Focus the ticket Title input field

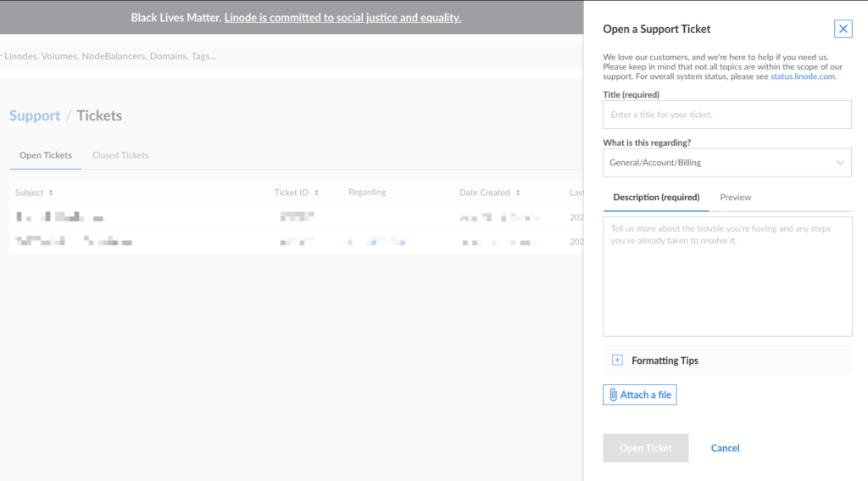point(726,115)
